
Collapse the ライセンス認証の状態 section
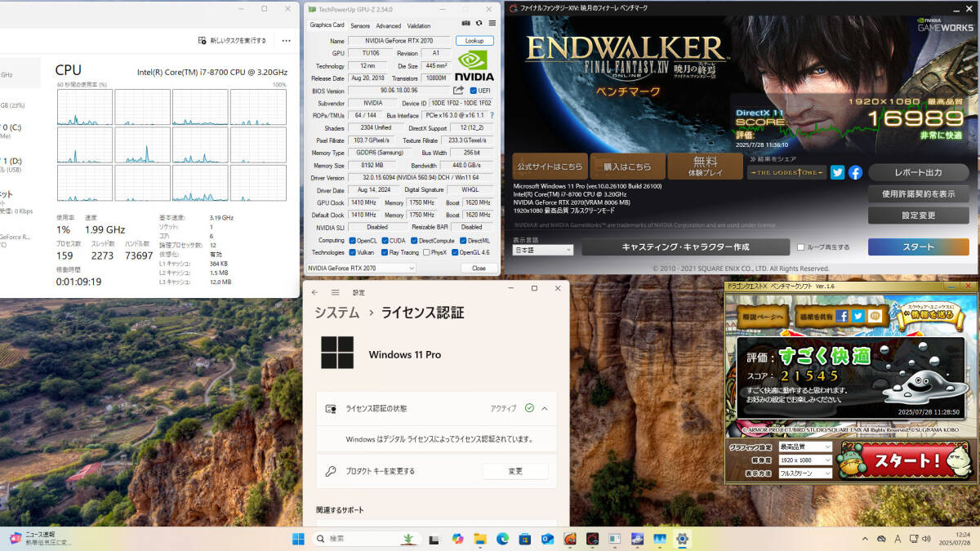click(x=545, y=408)
